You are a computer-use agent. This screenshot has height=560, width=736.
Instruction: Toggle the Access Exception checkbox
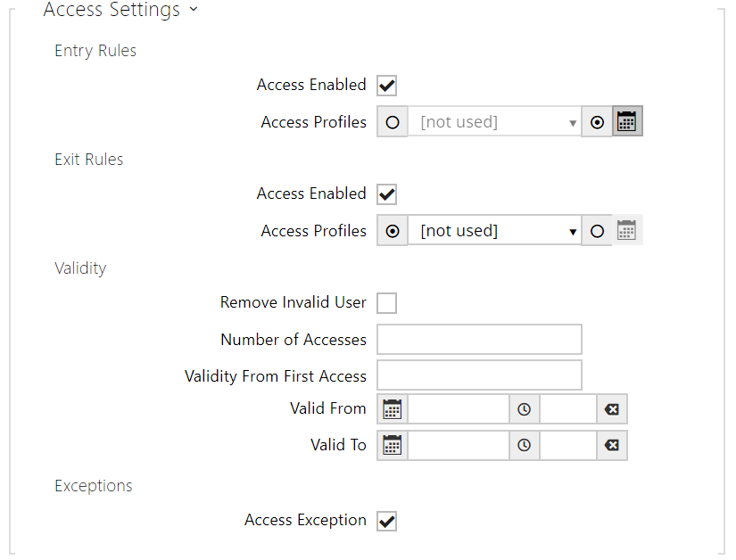pos(387,521)
